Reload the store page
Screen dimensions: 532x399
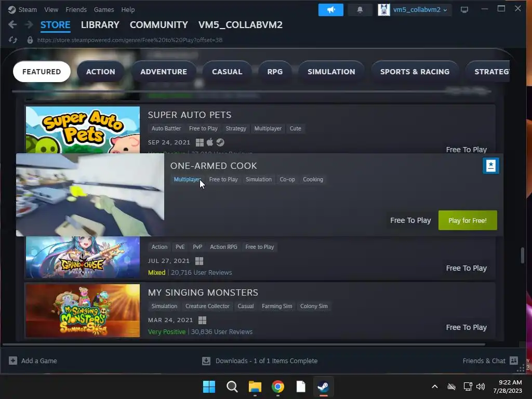point(13,40)
